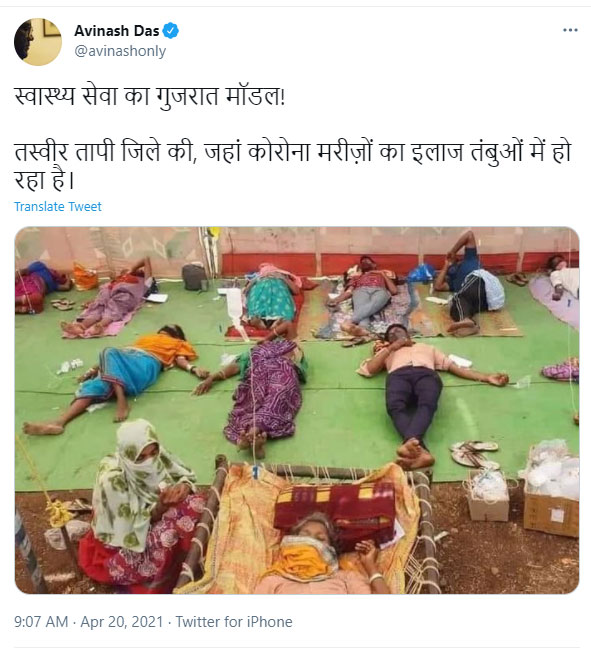
Task: Click the pair of sandals on green mat
Action: [475, 453]
